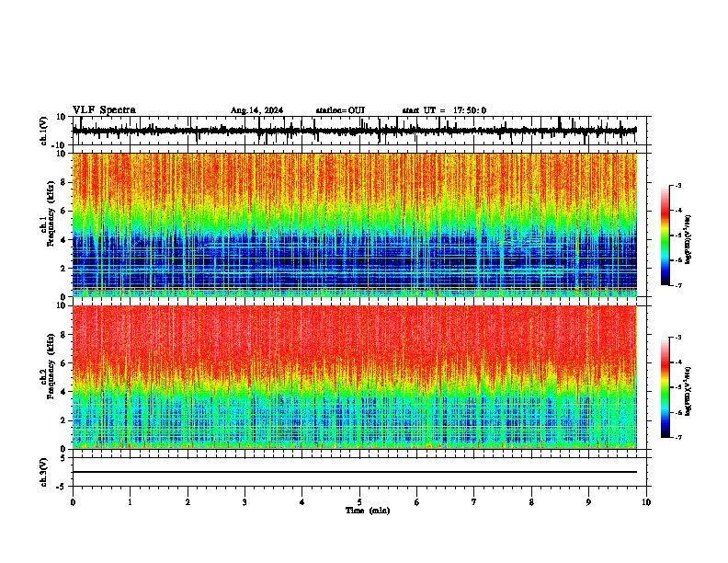Click the flat ch.3 voltage line
The image size is (728, 563).
pyautogui.click(x=355, y=472)
